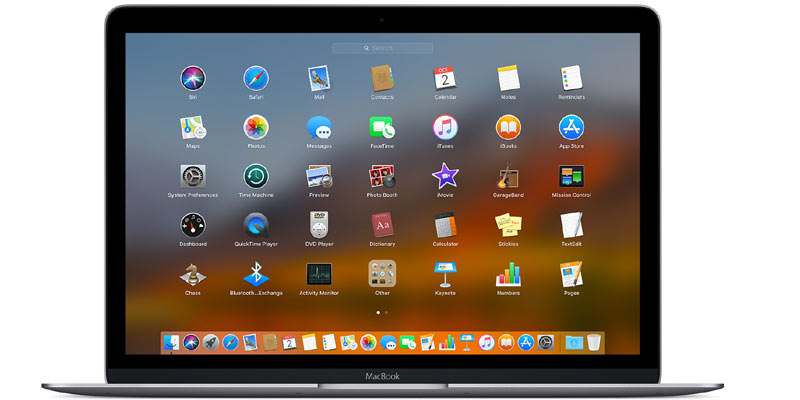Image resolution: width=800 pixels, height=400 pixels.
Task: Select the first Launchpad page dot
Action: [x=378, y=312]
